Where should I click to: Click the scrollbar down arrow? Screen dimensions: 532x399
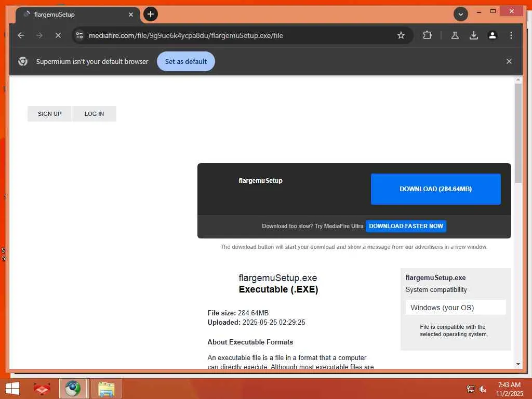518,364
